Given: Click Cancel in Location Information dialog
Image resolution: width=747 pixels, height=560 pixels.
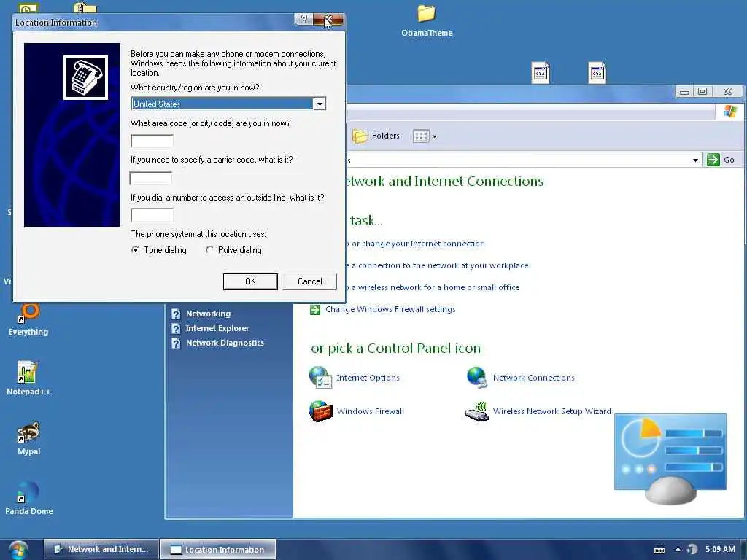Looking at the screenshot, I should pos(309,281).
